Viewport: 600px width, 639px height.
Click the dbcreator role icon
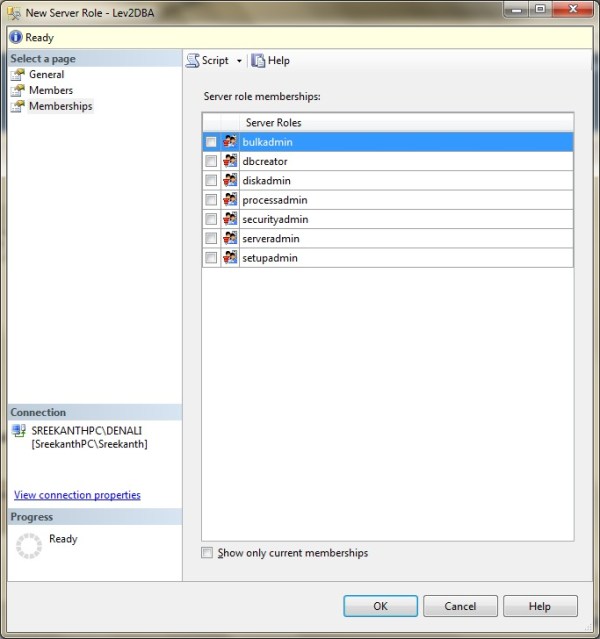230,162
